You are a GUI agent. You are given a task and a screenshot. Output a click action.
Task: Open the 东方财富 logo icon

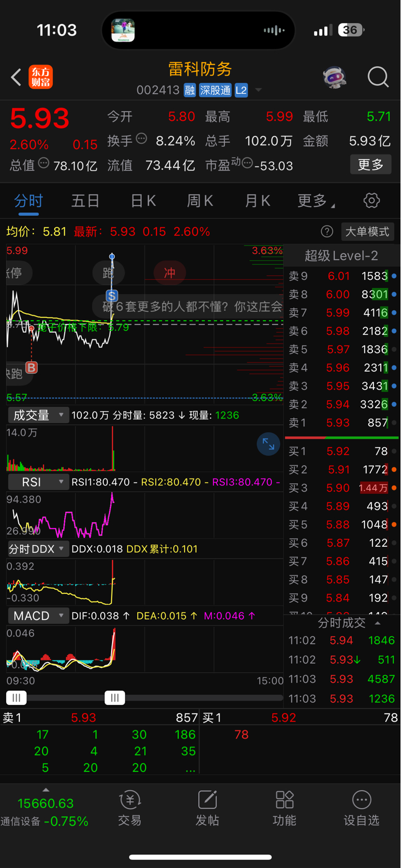coord(41,77)
